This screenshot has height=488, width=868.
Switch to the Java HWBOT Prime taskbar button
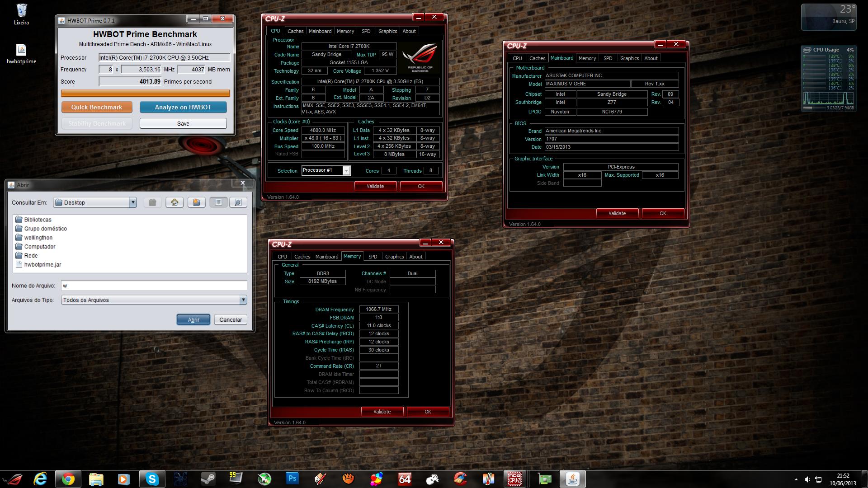pos(572,479)
